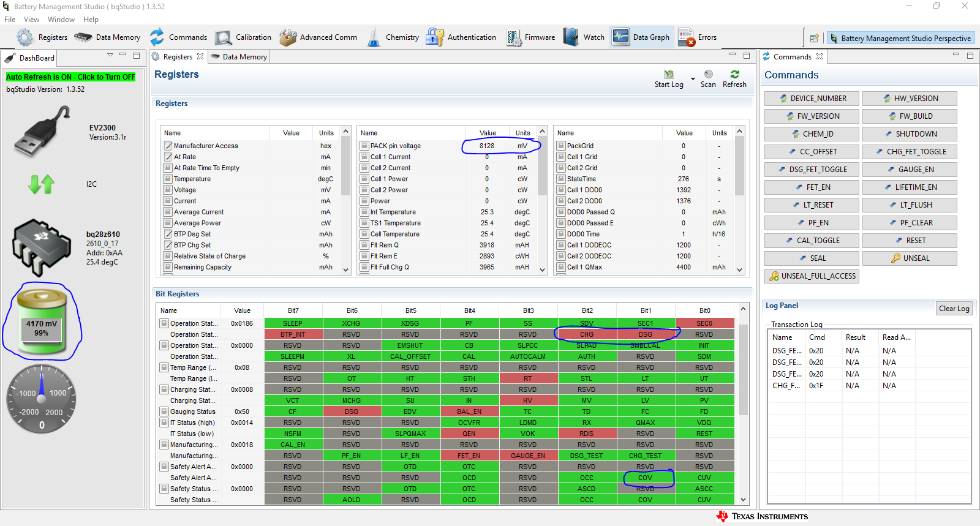Image resolution: width=980 pixels, height=526 pixels.
Task: Click the Clear Log button
Action: coord(954,309)
